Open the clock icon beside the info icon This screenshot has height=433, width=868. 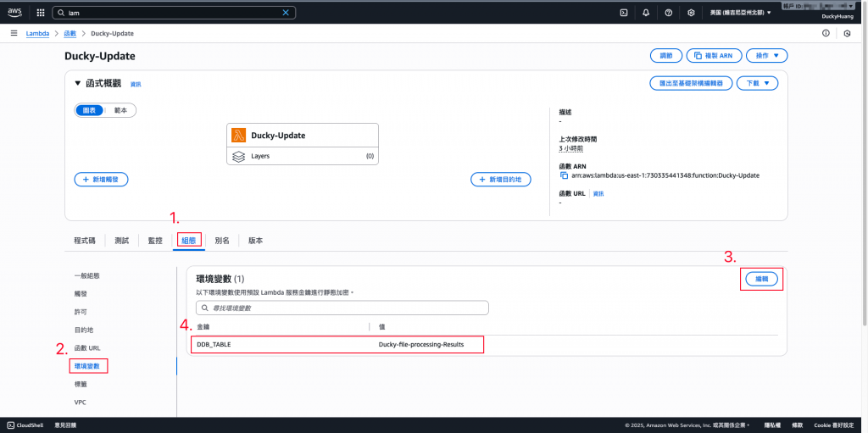pyautogui.click(x=847, y=33)
